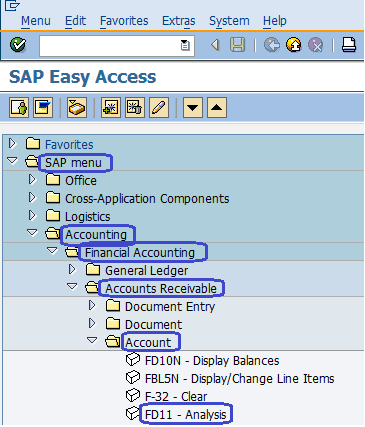Viewport: 365px width, 427px height.
Task: Click the command field input box
Action: pyautogui.click(x=117, y=46)
